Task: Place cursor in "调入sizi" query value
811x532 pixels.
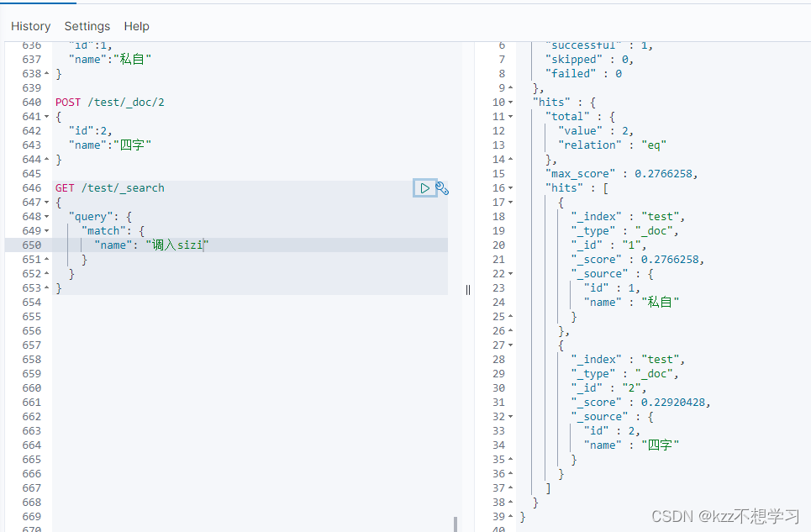Action: [177, 245]
